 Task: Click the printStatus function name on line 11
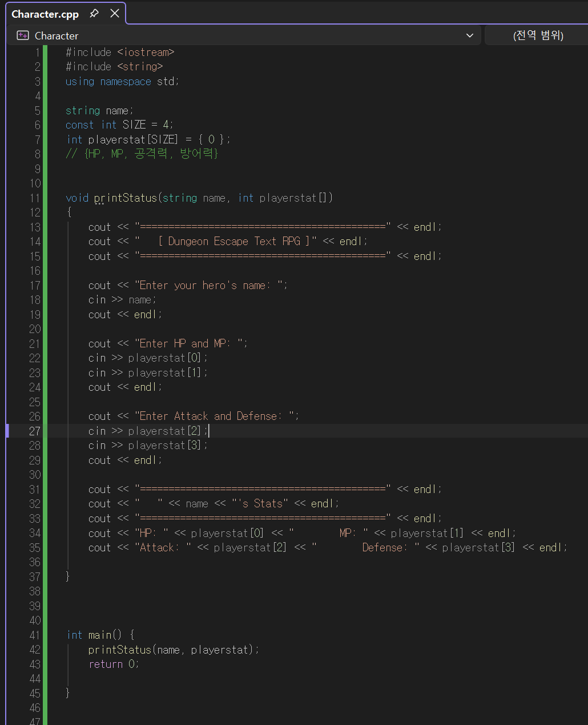coord(126,198)
